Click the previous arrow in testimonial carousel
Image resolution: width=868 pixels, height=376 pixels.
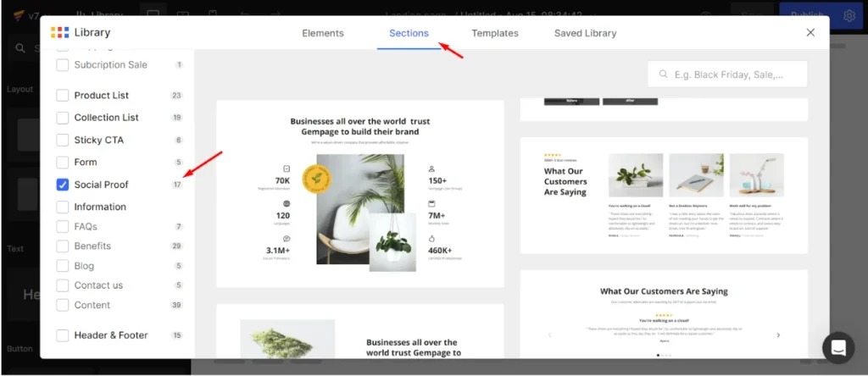pos(549,335)
